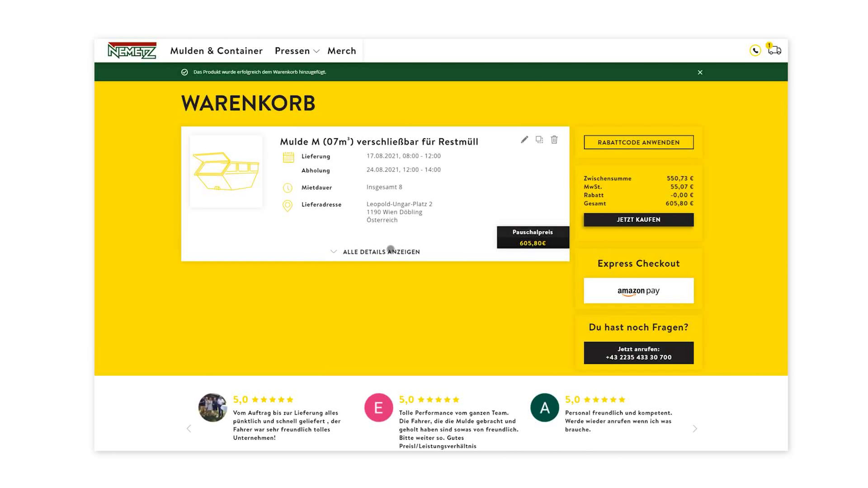Click the yellow skip container thumbnail
868x488 pixels.
point(226,171)
